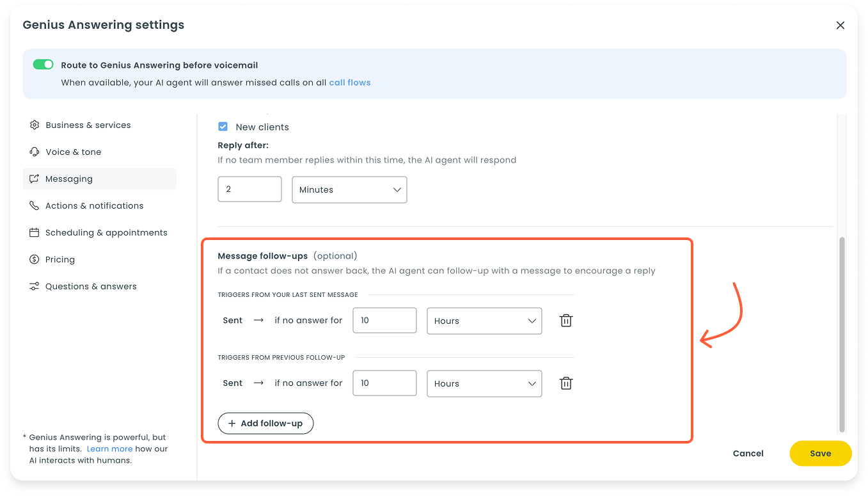Delete the second follow-up with trash icon

(x=566, y=383)
